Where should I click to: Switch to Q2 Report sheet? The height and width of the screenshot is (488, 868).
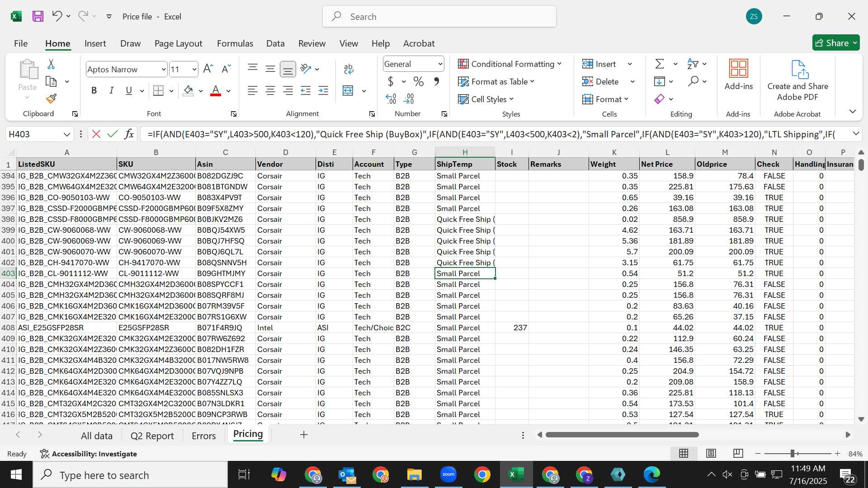coord(152,436)
